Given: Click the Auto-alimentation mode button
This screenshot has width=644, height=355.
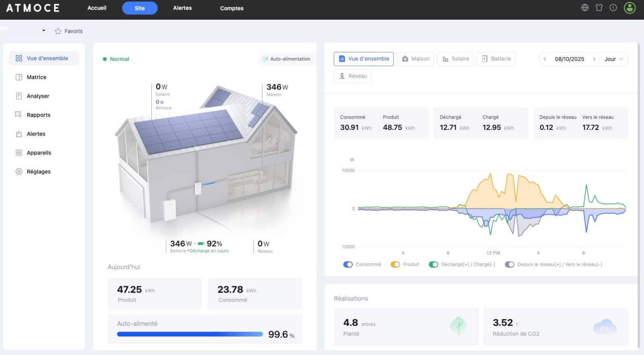Looking at the screenshot, I should point(286,59).
